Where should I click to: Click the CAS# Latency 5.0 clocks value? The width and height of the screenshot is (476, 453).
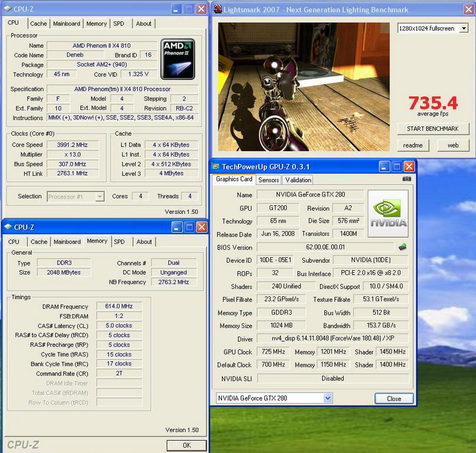[119, 326]
